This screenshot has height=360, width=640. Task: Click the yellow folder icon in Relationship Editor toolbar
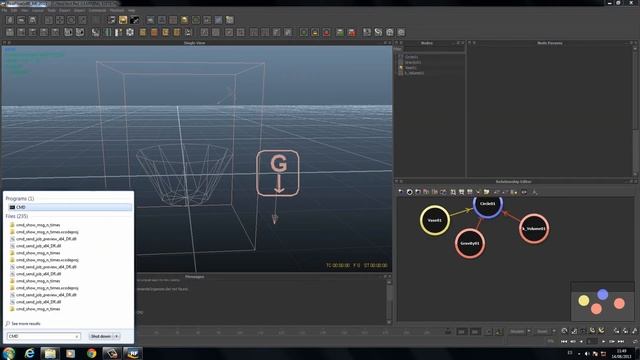point(487,192)
